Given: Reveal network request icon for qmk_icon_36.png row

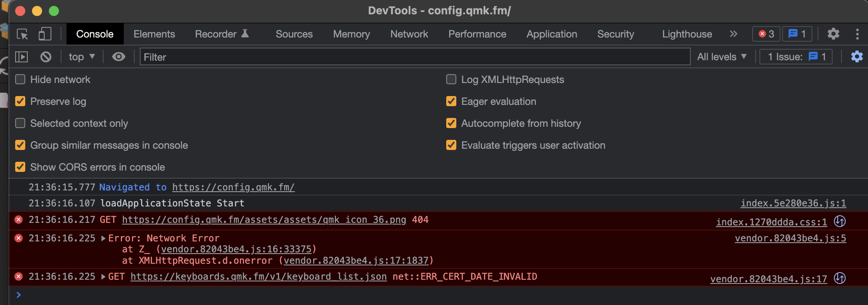Looking at the screenshot, I should pos(840,221).
